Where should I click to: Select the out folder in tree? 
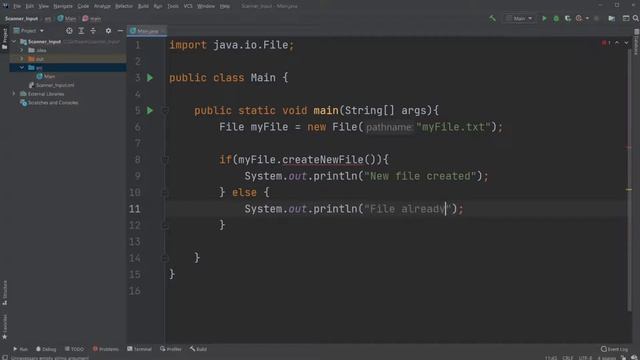click(x=39, y=59)
